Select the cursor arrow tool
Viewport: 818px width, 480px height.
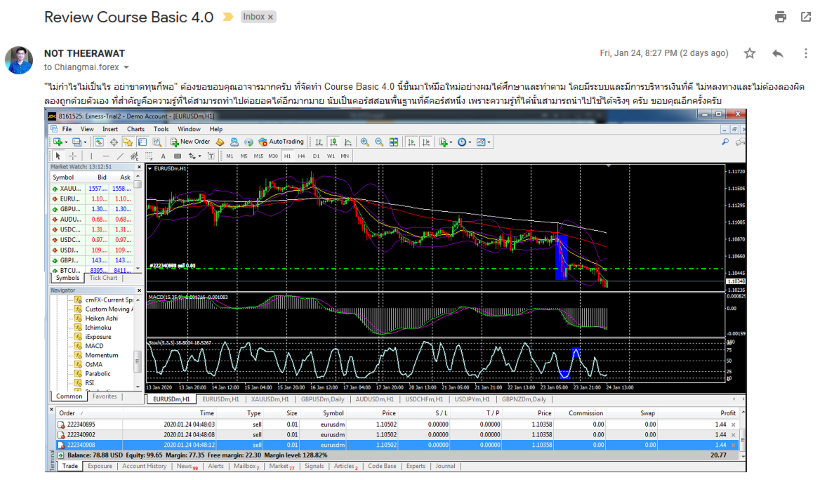coord(58,156)
